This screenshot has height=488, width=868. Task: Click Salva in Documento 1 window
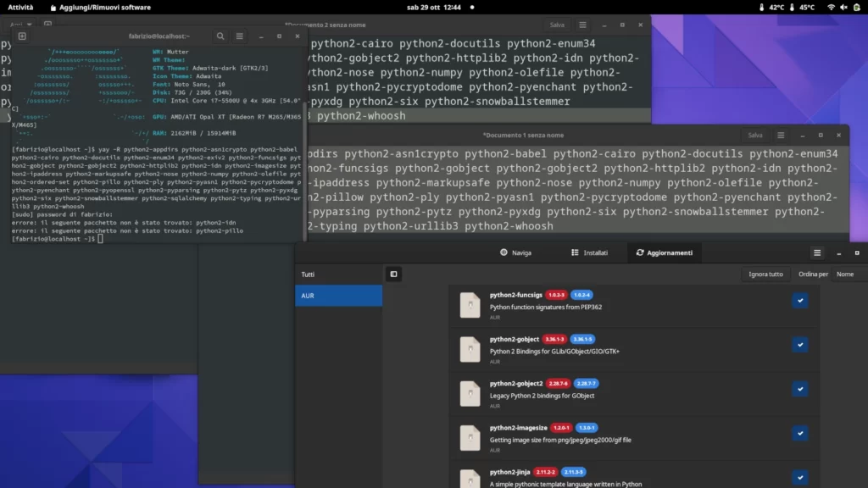click(x=755, y=135)
